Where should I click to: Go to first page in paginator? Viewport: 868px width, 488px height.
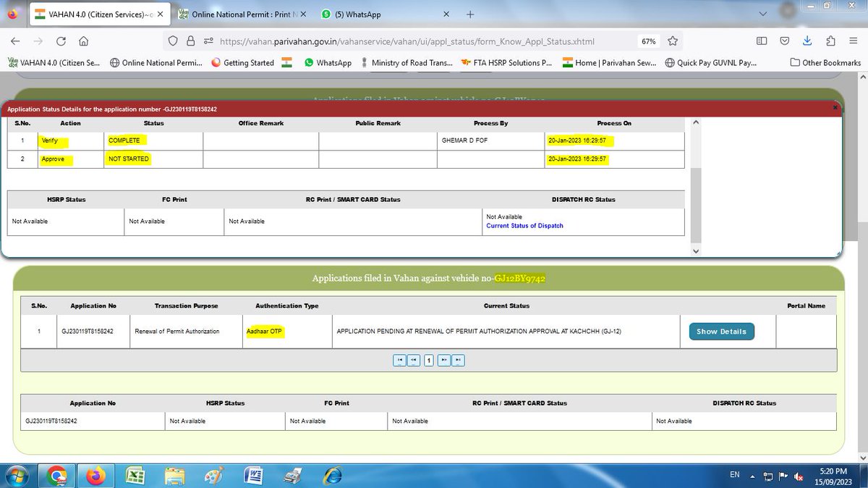pyautogui.click(x=399, y=360)
